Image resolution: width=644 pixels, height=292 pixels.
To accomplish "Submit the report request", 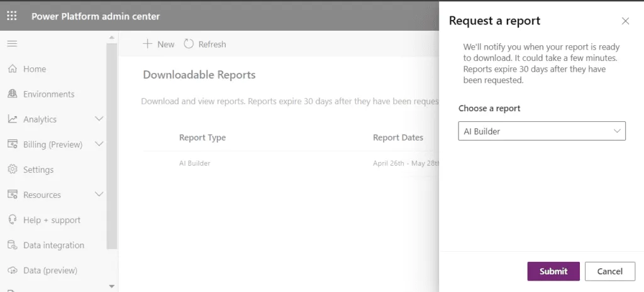I will point(553,271).
